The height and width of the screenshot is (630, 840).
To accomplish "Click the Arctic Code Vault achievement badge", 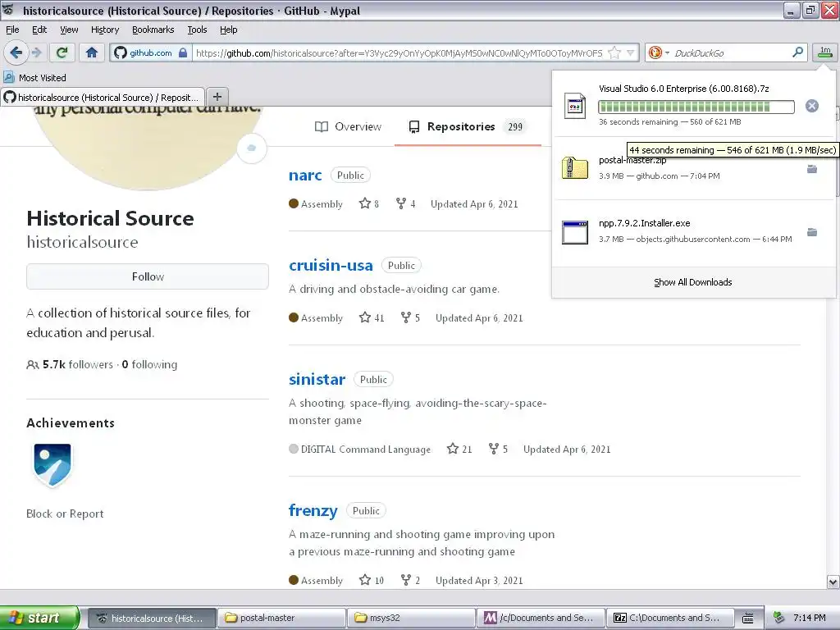I will 52,464.
